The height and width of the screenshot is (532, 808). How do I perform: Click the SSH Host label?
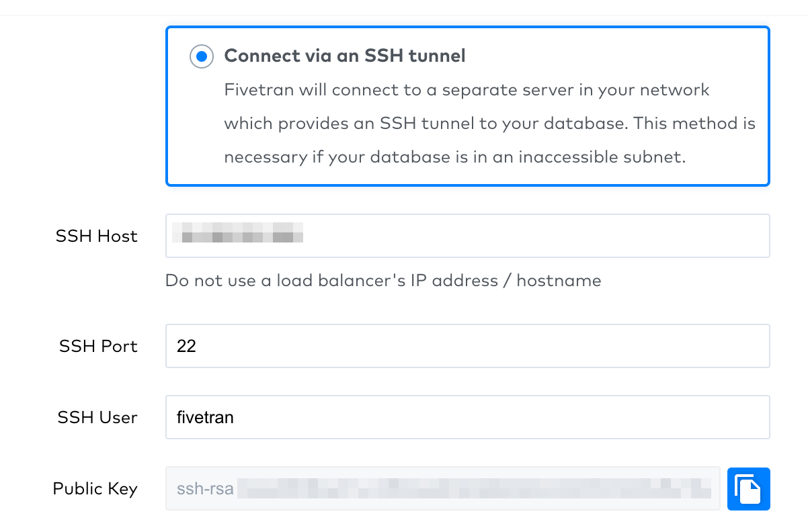pos(96,236)
